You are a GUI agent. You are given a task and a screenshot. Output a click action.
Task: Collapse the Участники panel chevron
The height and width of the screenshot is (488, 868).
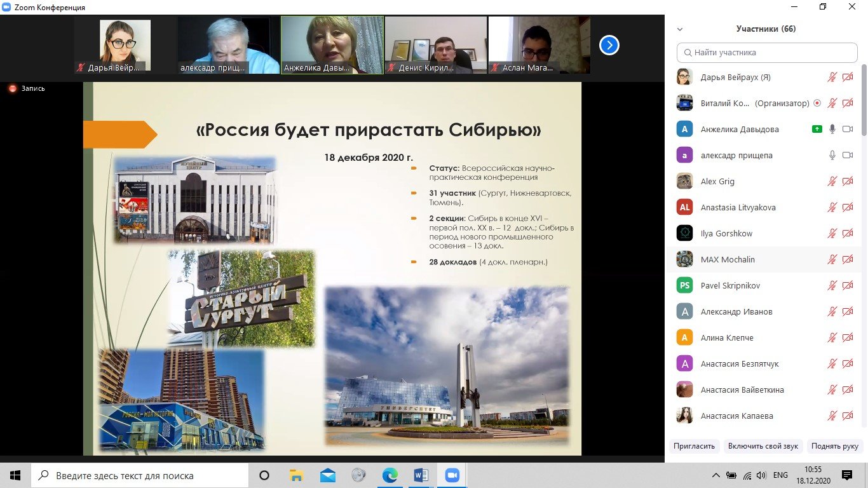coord(680,29)
